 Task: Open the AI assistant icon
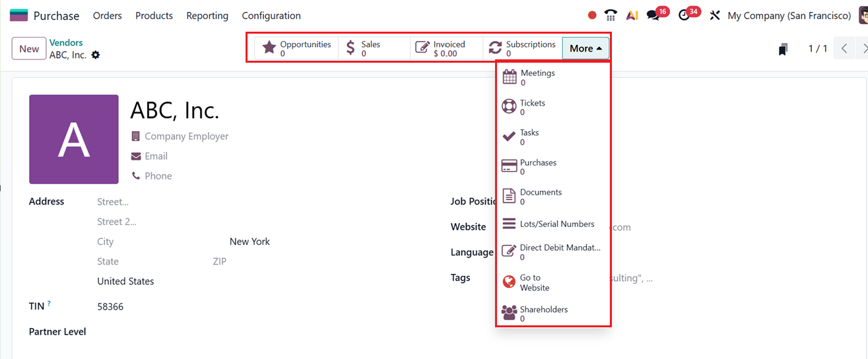(x=632, y=15)
